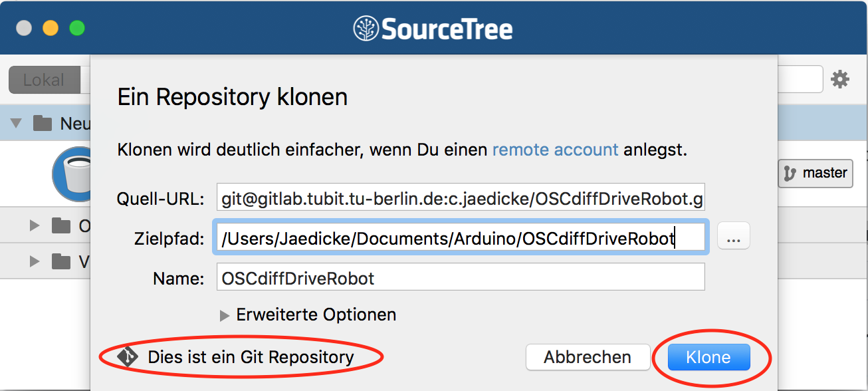This screenshot has height=391, width=868.
Task: Expand the O folder group arrow
Action: tap(35, 226)
